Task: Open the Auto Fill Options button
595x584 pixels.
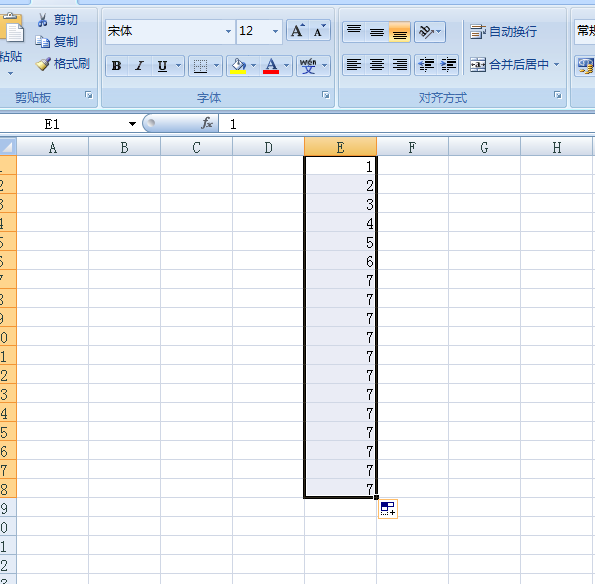Action: pyautogui.click(x=388, y=508)
